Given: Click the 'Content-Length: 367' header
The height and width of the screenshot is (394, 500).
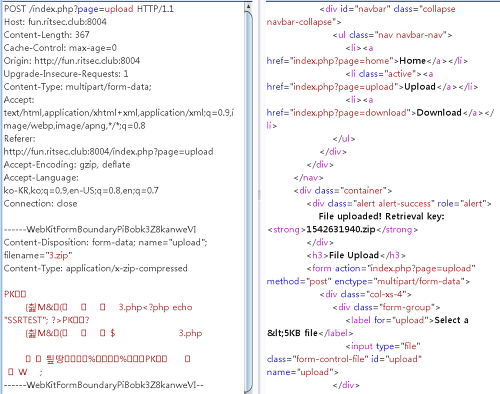Looking at the screenshot, I should (x=47, y=35).
